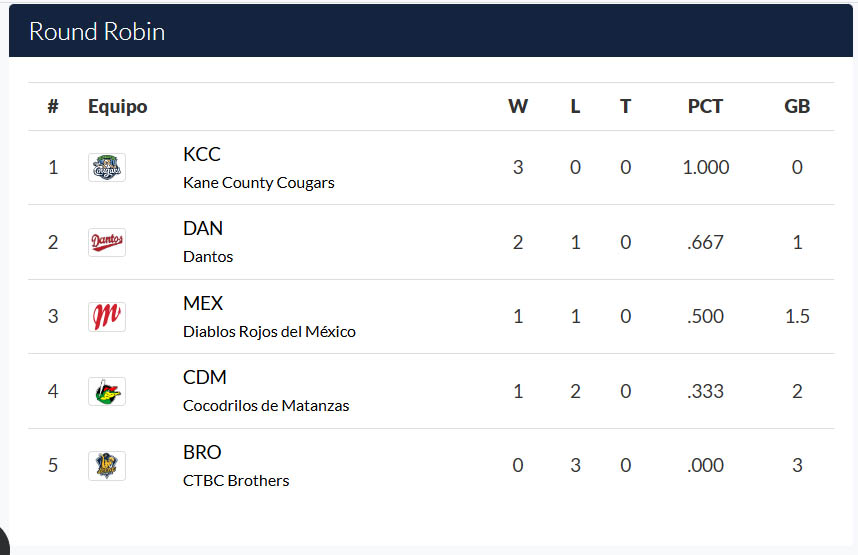Open the Dantos team name link
858x555 pixels.
tap(208, 257)
